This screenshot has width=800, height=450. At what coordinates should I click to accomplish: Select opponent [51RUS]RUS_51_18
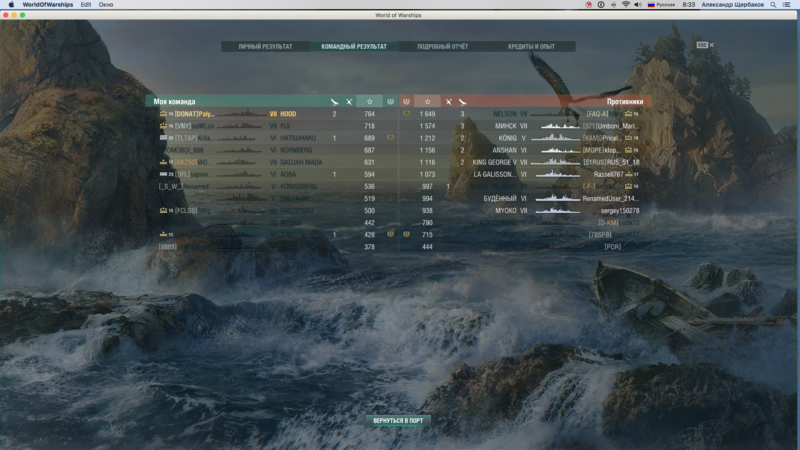point(611,162)
